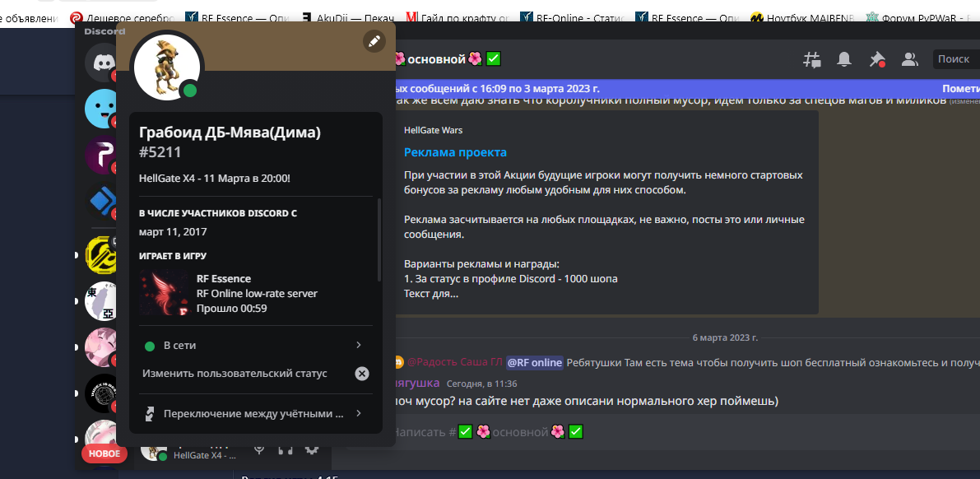Click profile popup scrollbar
This screenshot has height=479, width=980.
[379, 240]
